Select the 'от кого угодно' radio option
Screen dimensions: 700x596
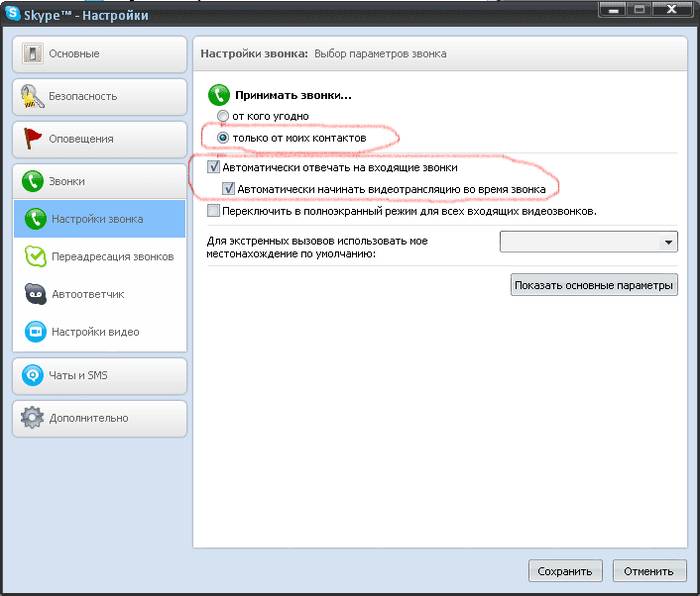(x=210, y=117)
